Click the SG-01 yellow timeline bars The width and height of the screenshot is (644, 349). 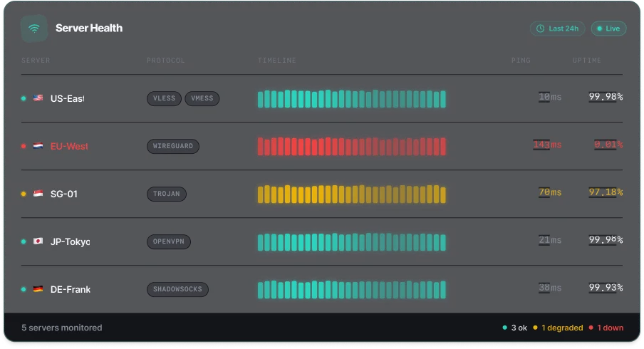(352, 194)
